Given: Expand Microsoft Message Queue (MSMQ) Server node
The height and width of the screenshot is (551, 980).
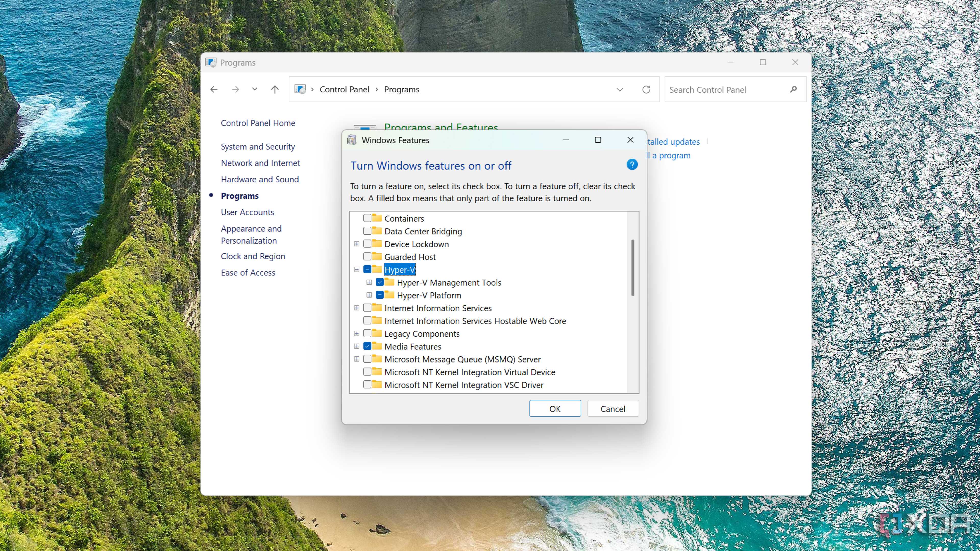Looking at the screenshot, I should [x=357, y=359].
